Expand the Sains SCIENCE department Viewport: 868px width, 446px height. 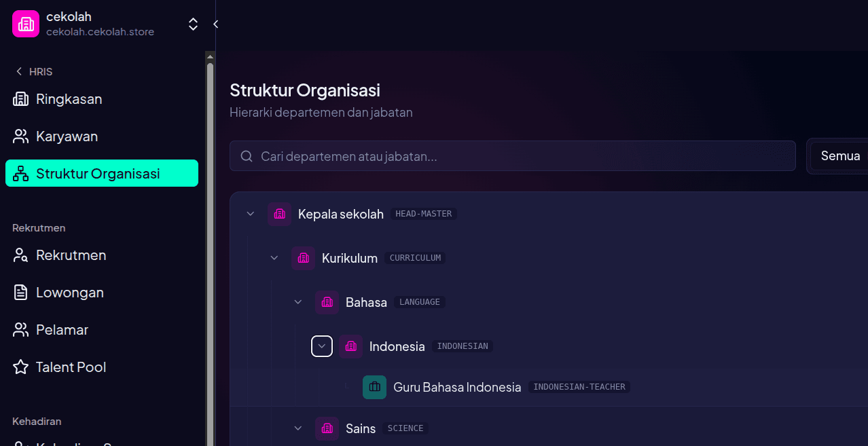[x=297, y=428]
